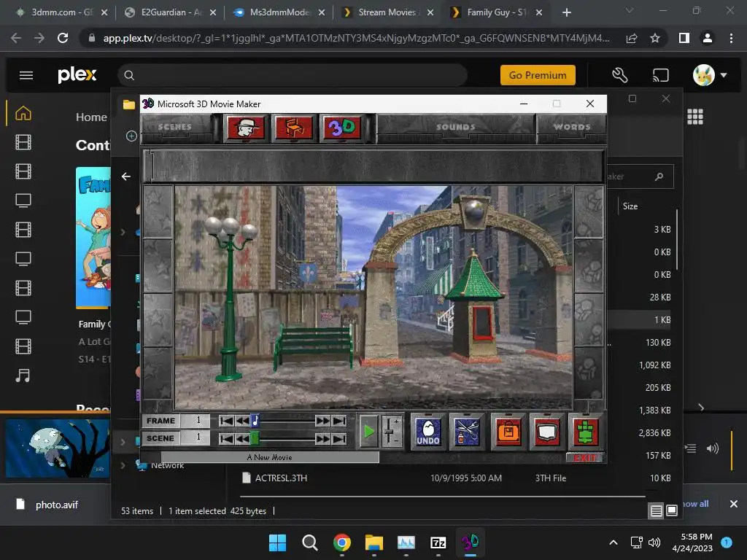Show hidden system tray icons
The width and height of the screenshot is (747, 560).
point(614,542)
